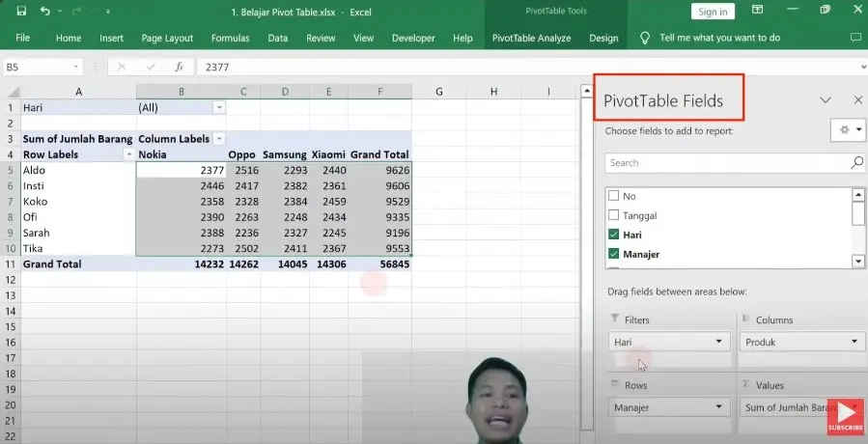
Task: Open the Help tab
Action: (462, 39)
